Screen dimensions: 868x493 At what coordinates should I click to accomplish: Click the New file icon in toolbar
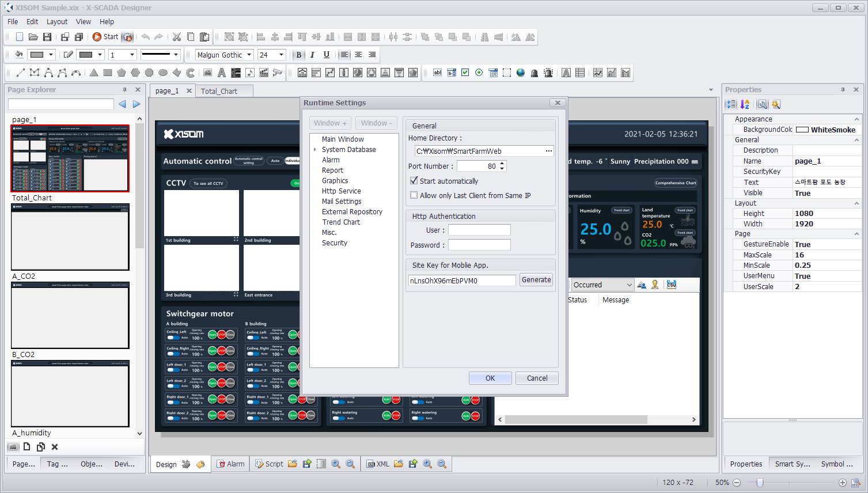[20, 37]
